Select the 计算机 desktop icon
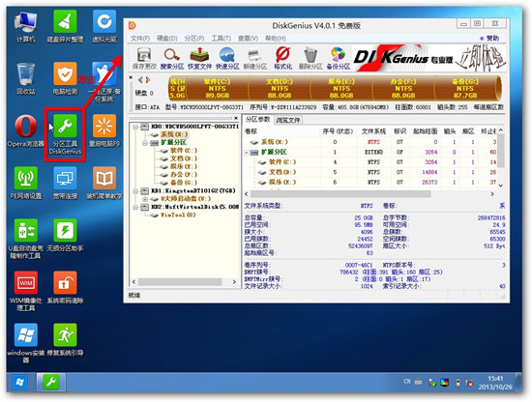This screenshot has width=532, height=402. pyautogui.click(x=26, y=26)
